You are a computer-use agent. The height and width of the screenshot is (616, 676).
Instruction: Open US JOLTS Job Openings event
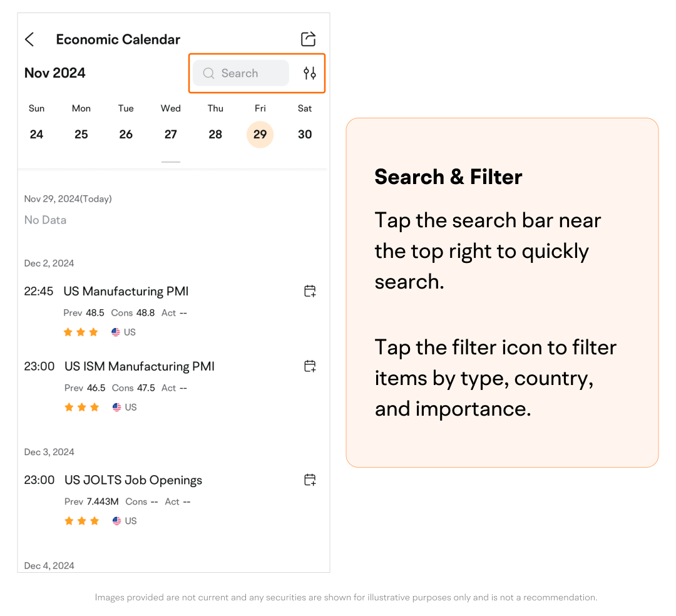point(133,480)
